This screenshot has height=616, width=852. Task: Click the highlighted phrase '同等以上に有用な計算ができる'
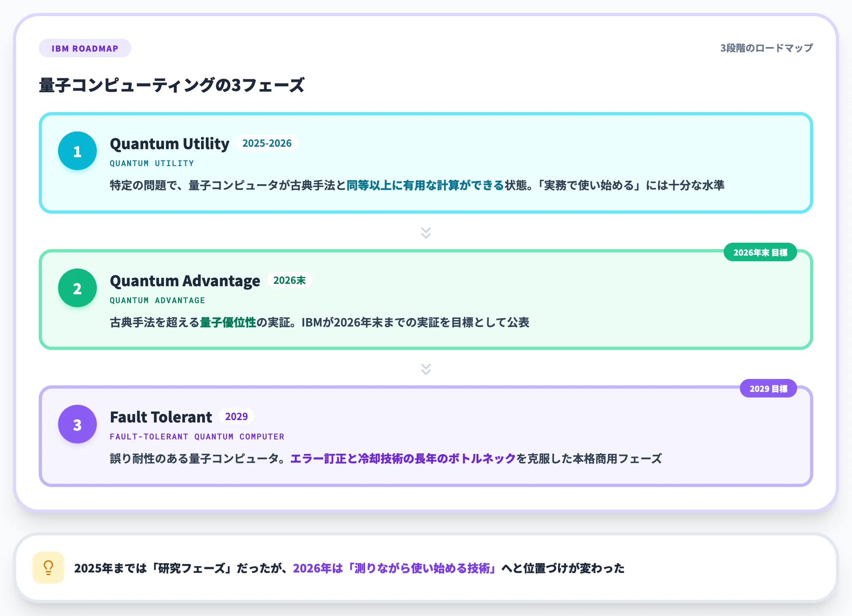(425, 185)
